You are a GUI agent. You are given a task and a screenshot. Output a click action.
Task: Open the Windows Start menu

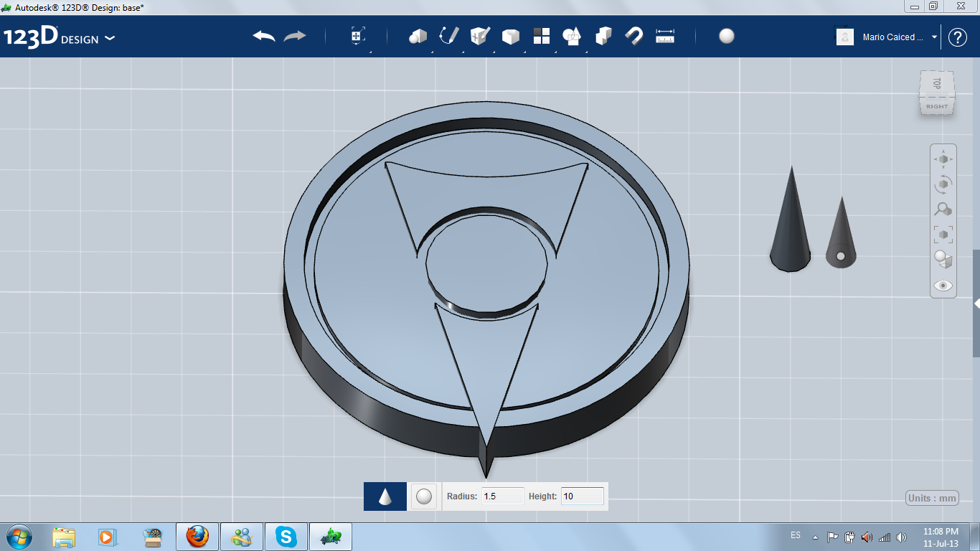click(19, 536)
